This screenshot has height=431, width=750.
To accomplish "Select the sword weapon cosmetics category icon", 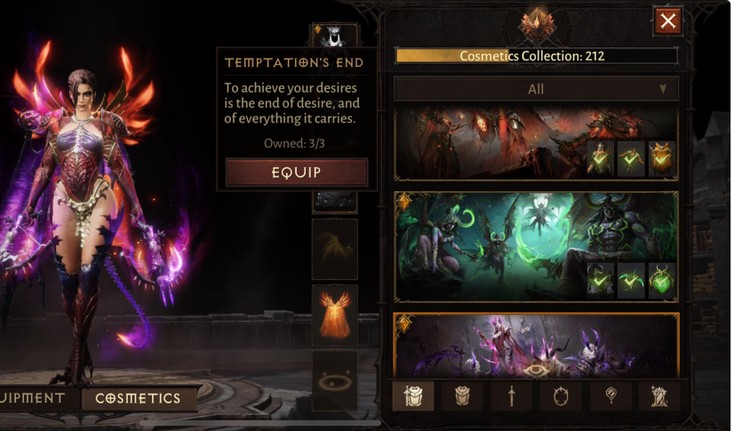I will tap(511, 396).
